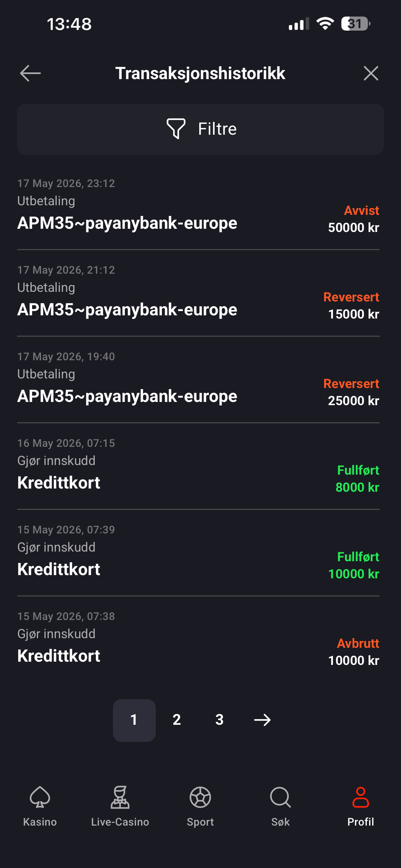Tap the funnel filter icon

(176, 129)
